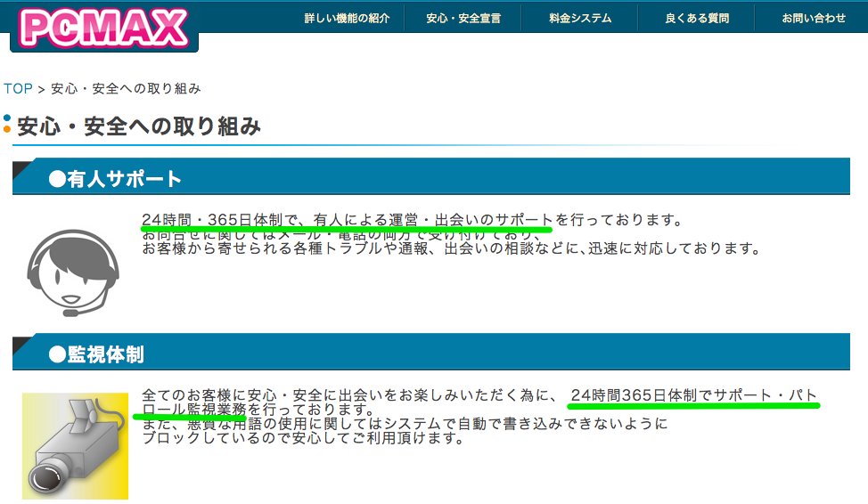868x504 pixels.
Task: Click the line starting お客様から寄せられる各種トラブル
Action: click(450, 248)
